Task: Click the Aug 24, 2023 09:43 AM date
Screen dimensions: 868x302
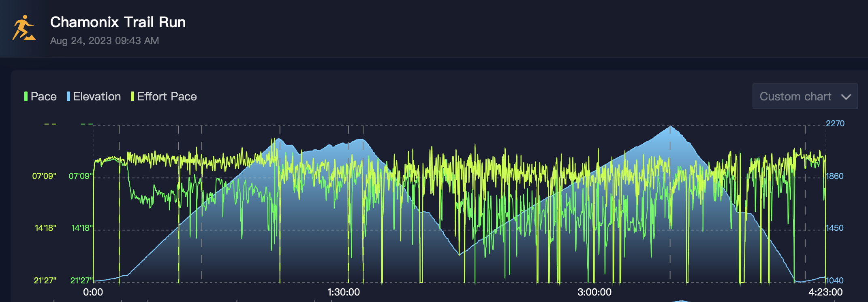Action: (x=105, y=41)
